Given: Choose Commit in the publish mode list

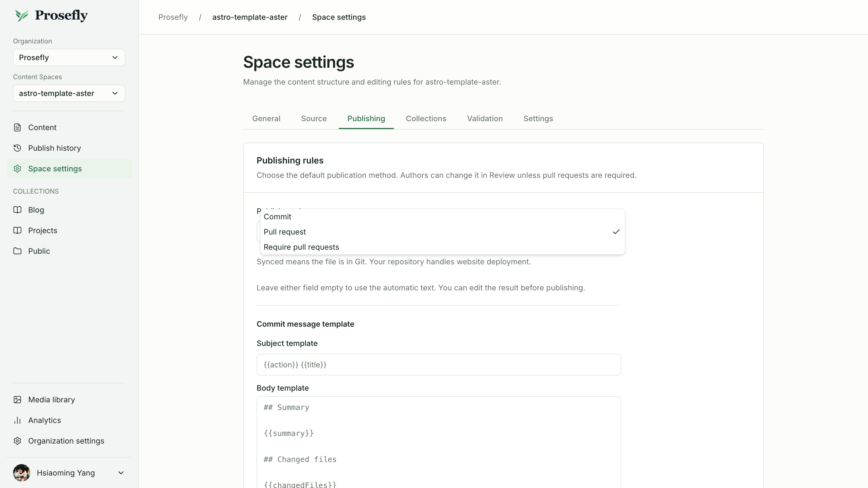Looking at the screenshot, I should 442,217.
